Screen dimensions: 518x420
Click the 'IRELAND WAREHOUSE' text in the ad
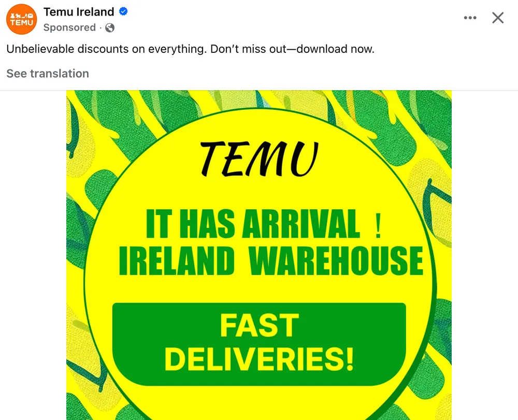tap(271, 260)
